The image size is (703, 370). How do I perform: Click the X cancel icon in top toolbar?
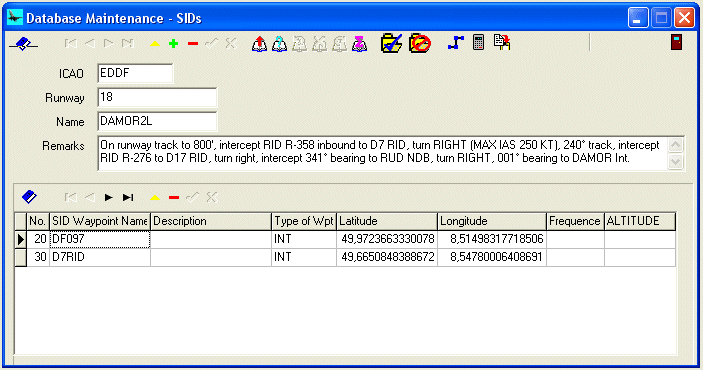click(230, 44)
